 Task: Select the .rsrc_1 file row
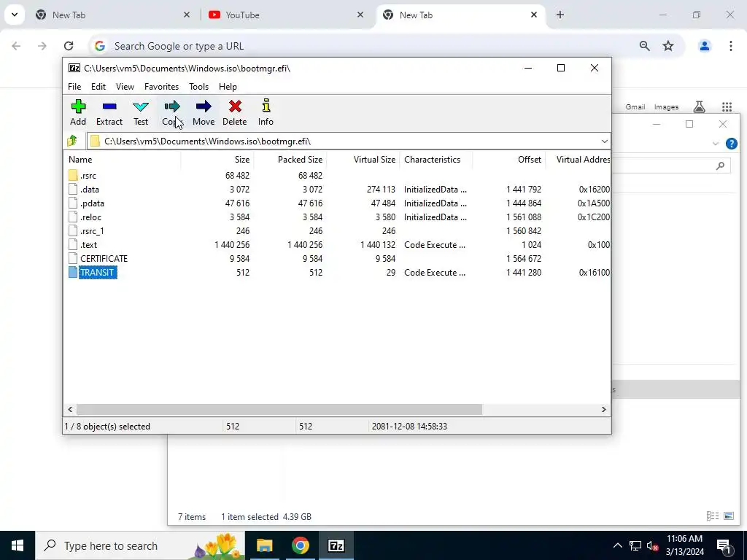(337, 230)
